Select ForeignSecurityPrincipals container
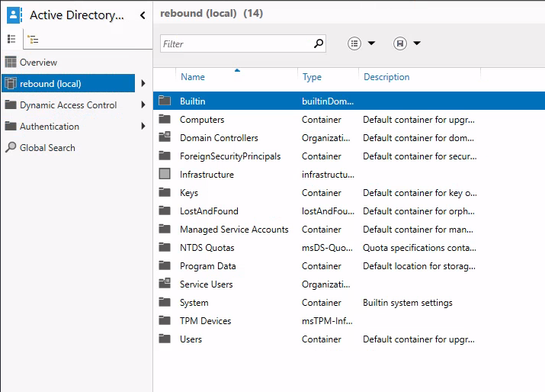This screenshot has width=545, height=392. (349, 156)
